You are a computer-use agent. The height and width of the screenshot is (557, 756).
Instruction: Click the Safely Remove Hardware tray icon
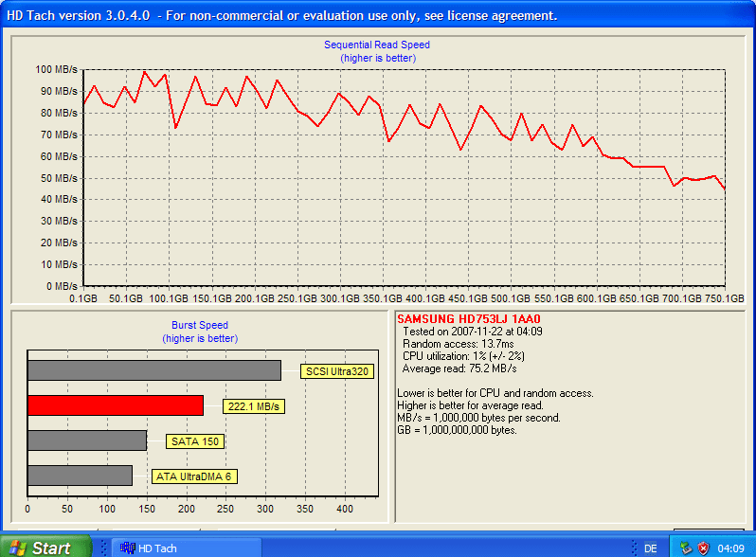pos(686,548)
